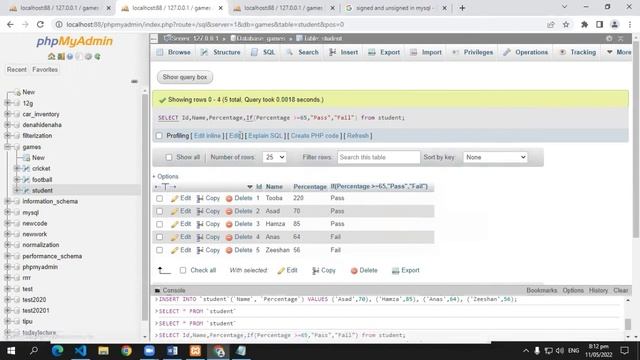This screenshot has height=360, width=640.
Task: Click the Edit inline link
Action: [207, 136]
